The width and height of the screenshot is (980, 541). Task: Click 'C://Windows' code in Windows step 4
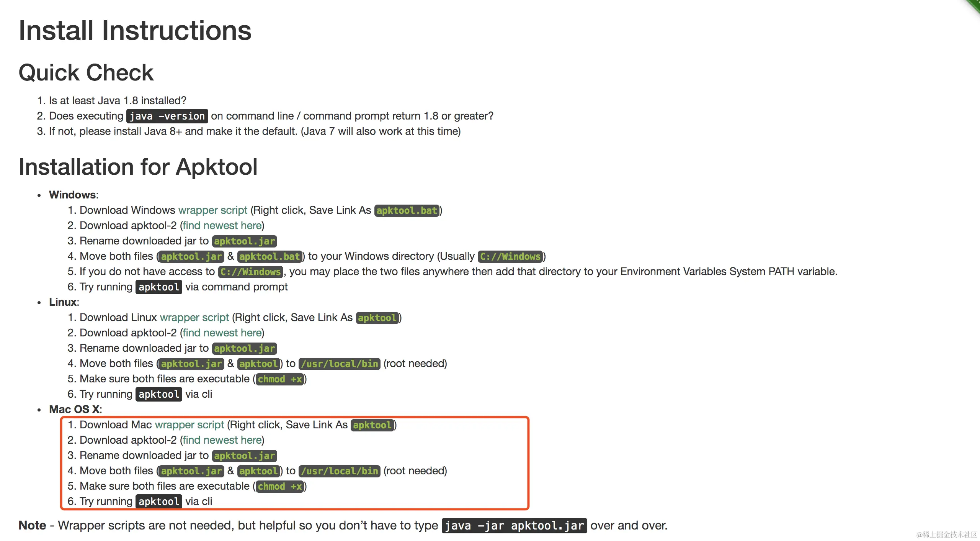(x=510, y=256)
